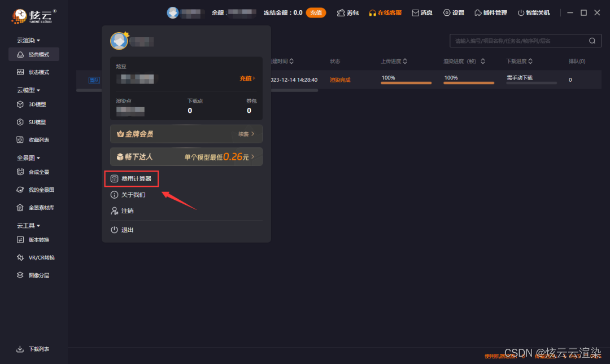The width and height of the screenshot is (610, 364).
Task: Click 金牌会员 续费 renewal banner
Action: point(186,134)
